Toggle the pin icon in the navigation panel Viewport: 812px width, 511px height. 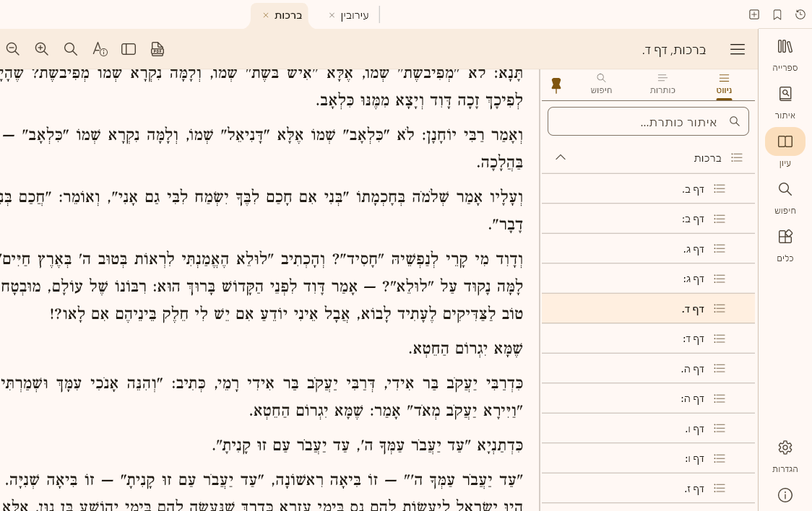pyautogui.click(x=556, y=84)
